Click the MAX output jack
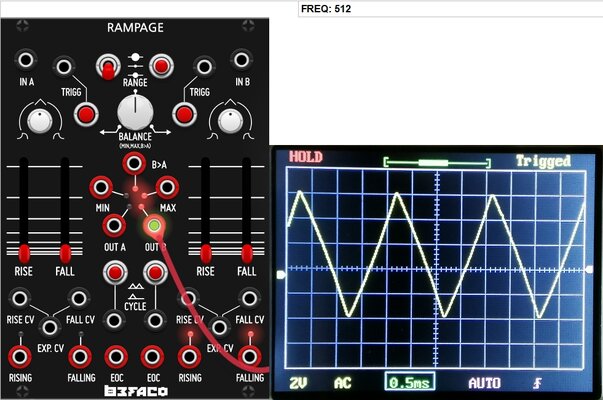The width and height of the screenshot is (603, 400). coord(167,188)
